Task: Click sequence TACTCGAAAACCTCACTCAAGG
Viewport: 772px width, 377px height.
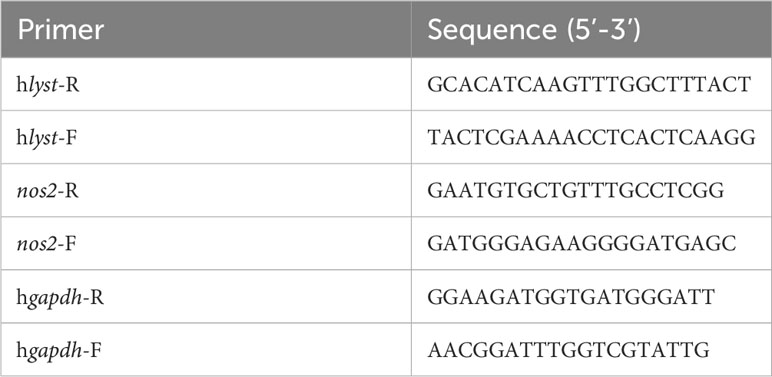Action: coord(591,138)
